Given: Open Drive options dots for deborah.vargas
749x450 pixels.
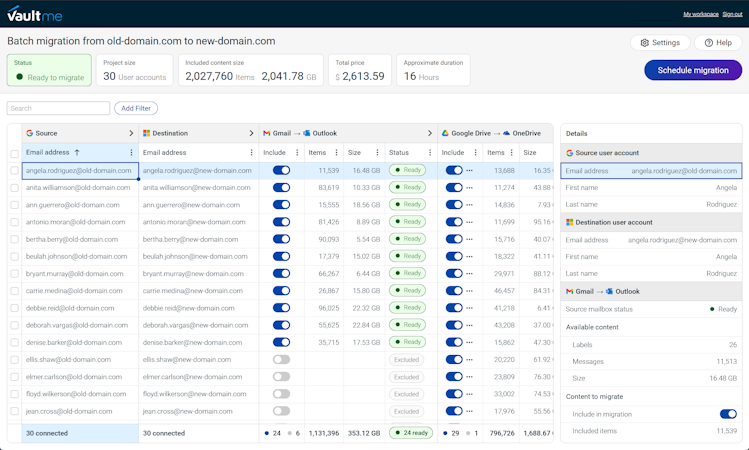Looking at the screenshot, I should coord(470,325).
